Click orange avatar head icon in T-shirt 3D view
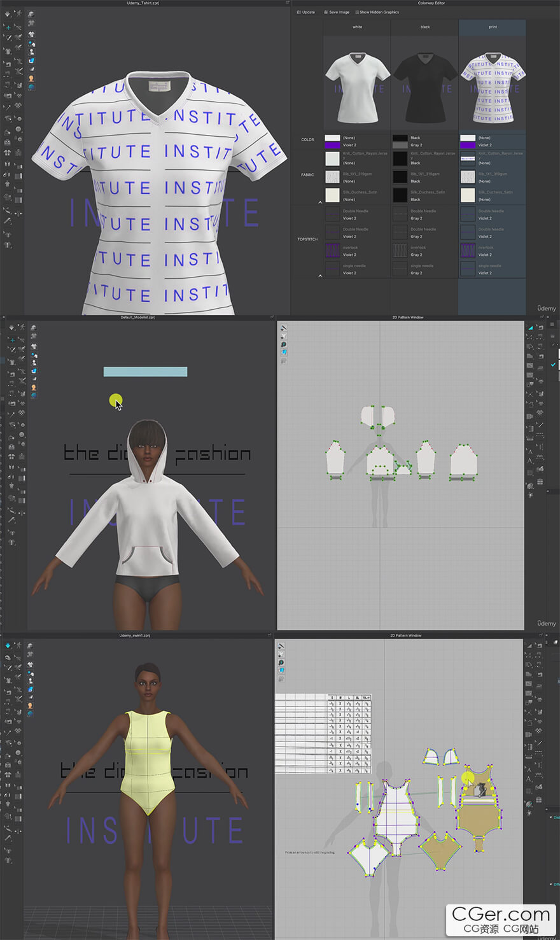The width and height of the screenshot is (560, 940). click(x=31, y=78)
